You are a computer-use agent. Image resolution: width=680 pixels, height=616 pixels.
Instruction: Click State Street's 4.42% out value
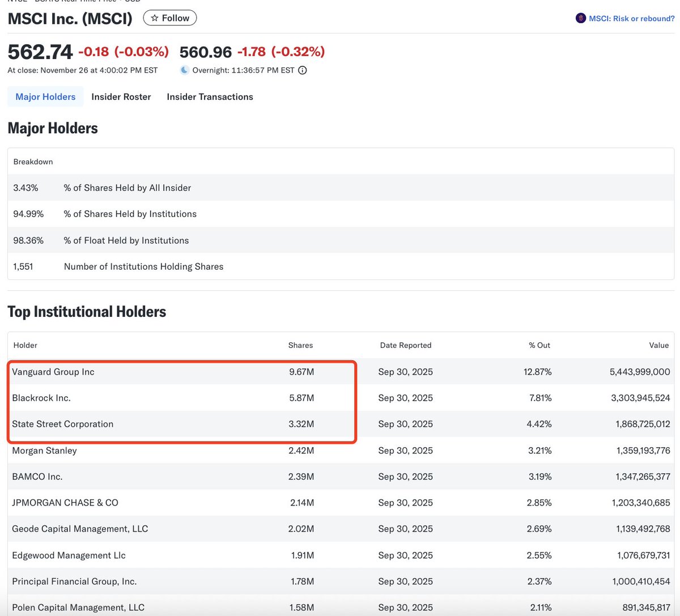pyautogui.click(x=539, y=424)
